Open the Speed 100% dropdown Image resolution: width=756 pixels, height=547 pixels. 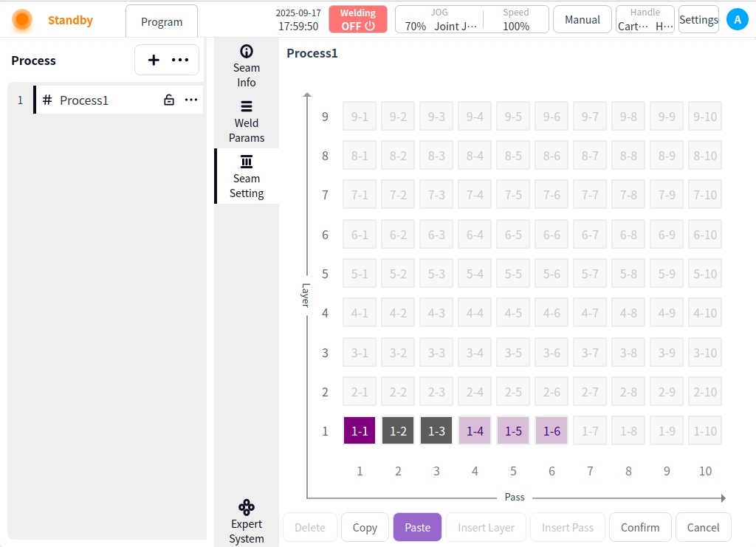(x=516, y=20)
